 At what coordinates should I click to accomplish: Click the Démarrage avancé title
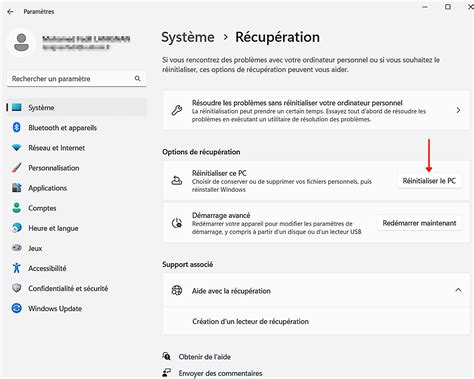(x=221, y=215)
